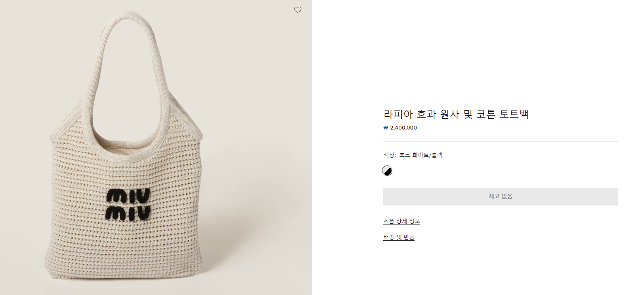
Task: Click the 색상: label
Action: coord(390,155)
